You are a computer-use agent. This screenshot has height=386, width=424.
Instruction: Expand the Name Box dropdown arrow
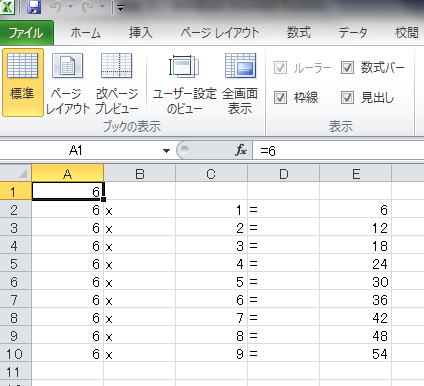(x=166, y=151)
